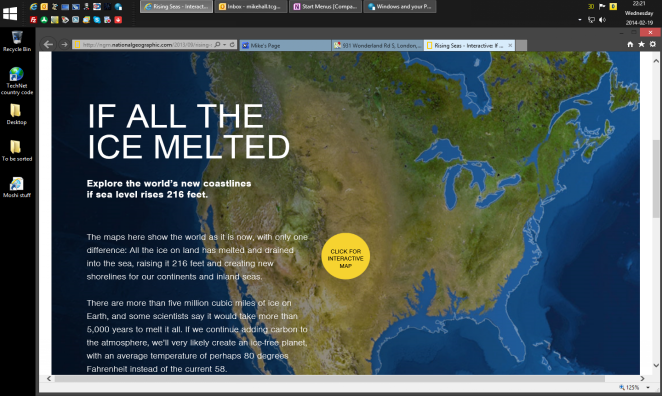This screenshot has width=662, height=396.
Task: Switch to the Inbox Outlook taskbar window
Action: [251, 6]
